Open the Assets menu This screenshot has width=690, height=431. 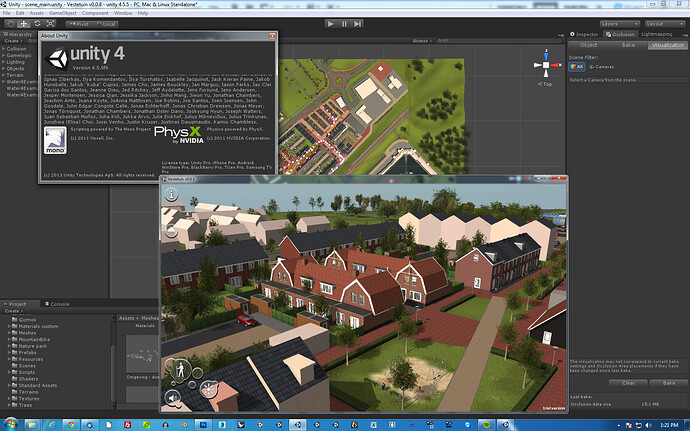click(x=37, y=13)
